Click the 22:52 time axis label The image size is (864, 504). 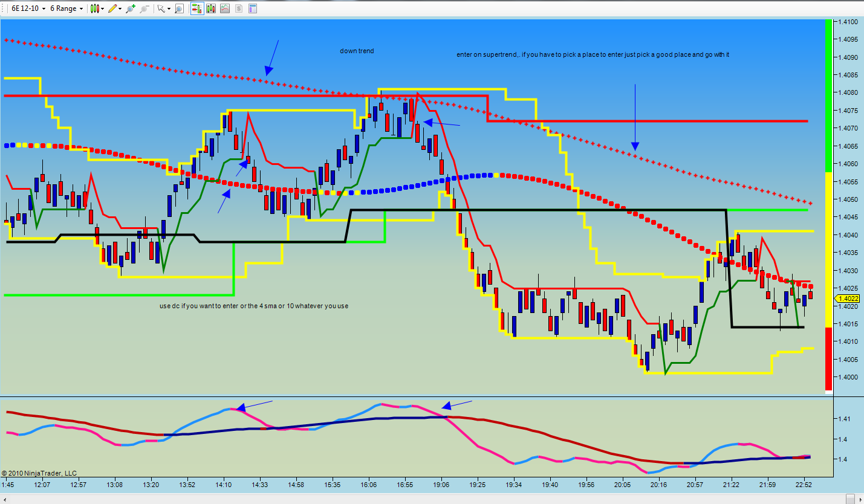[804, 485]
